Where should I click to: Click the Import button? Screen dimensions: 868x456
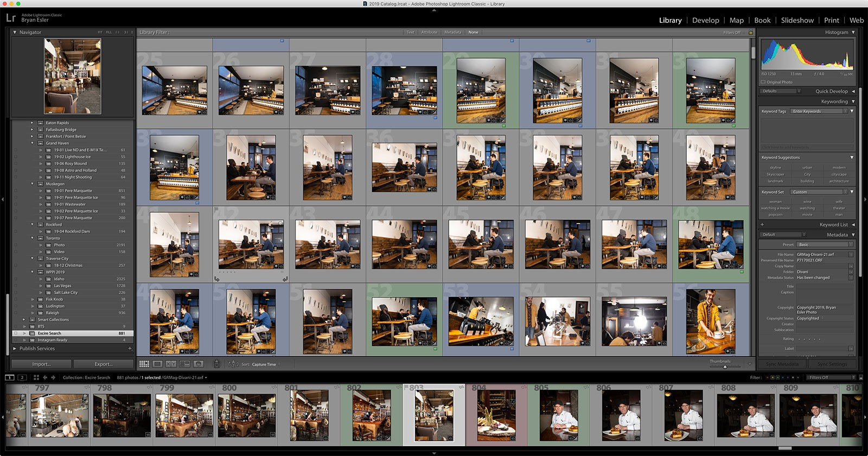click(x=41, y=364)
